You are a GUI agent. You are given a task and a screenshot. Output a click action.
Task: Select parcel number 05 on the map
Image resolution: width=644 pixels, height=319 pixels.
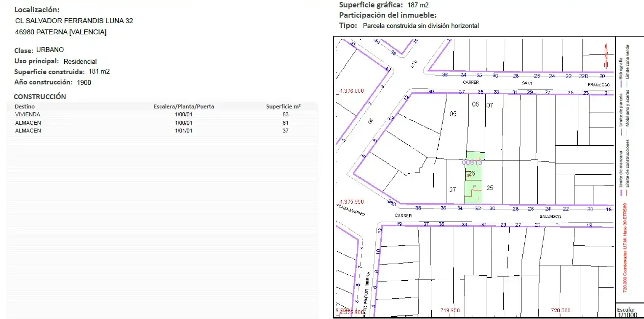point(453,114)
